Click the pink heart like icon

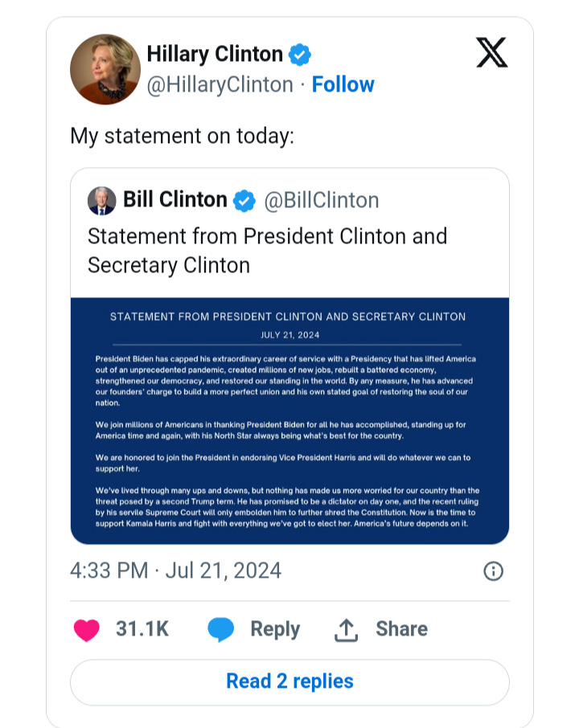(86, 630)
